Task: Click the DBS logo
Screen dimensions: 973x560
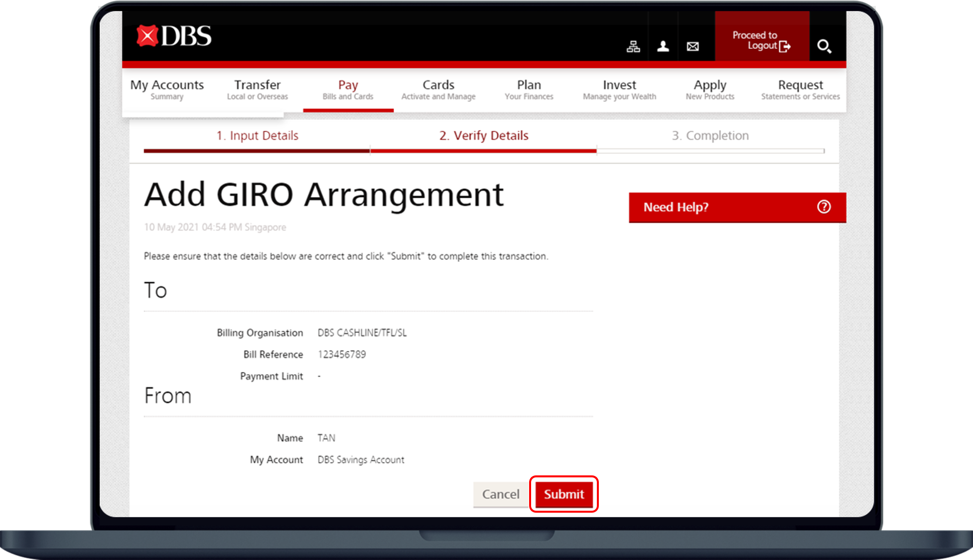Action: [x=174, y=36]
